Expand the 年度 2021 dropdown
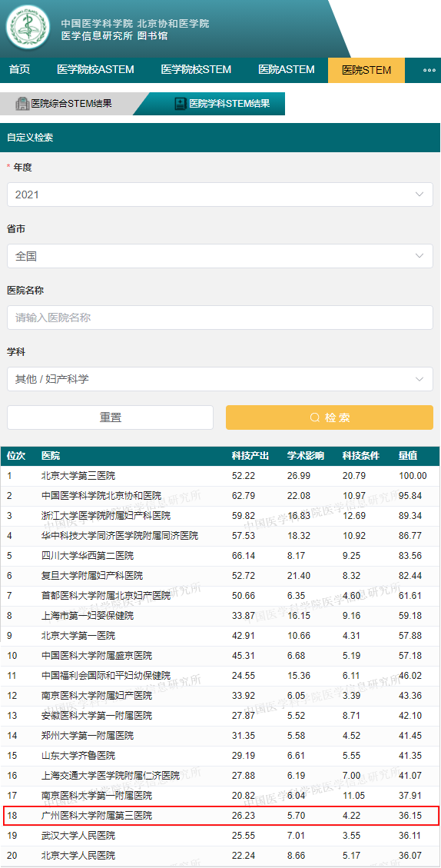 220,195
